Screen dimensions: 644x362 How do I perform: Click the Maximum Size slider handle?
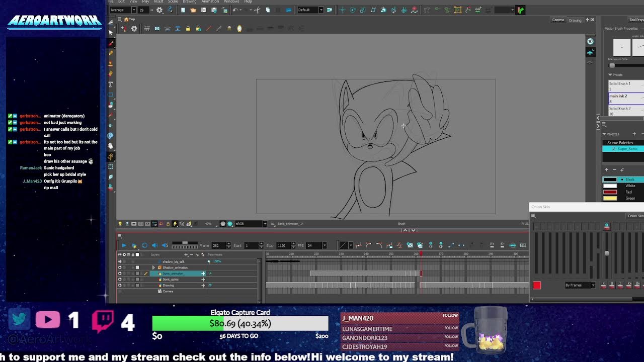[612, 65]
